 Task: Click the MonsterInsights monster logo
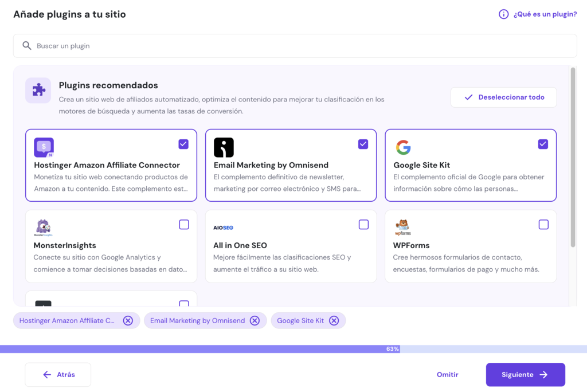pos(43,228)
